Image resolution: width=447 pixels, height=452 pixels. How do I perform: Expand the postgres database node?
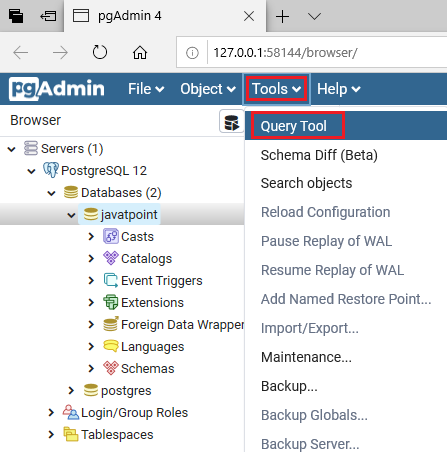(71, 390)
